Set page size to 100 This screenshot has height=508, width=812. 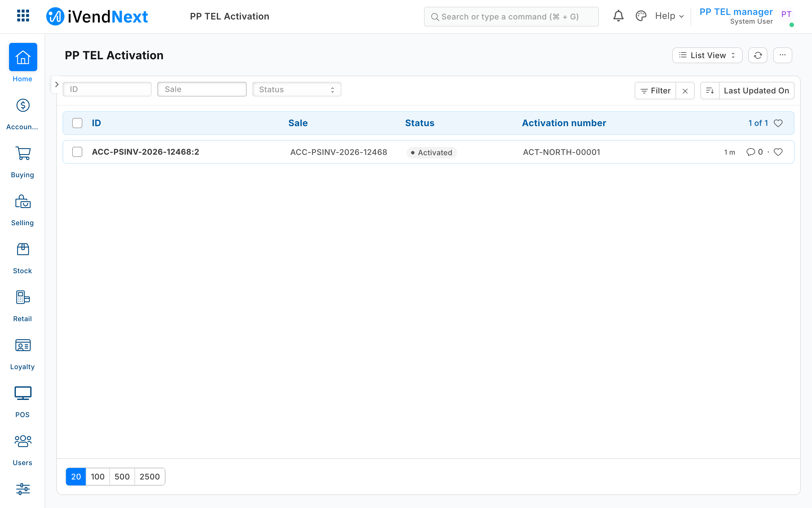pyautogui.click(x=98, y=476)
